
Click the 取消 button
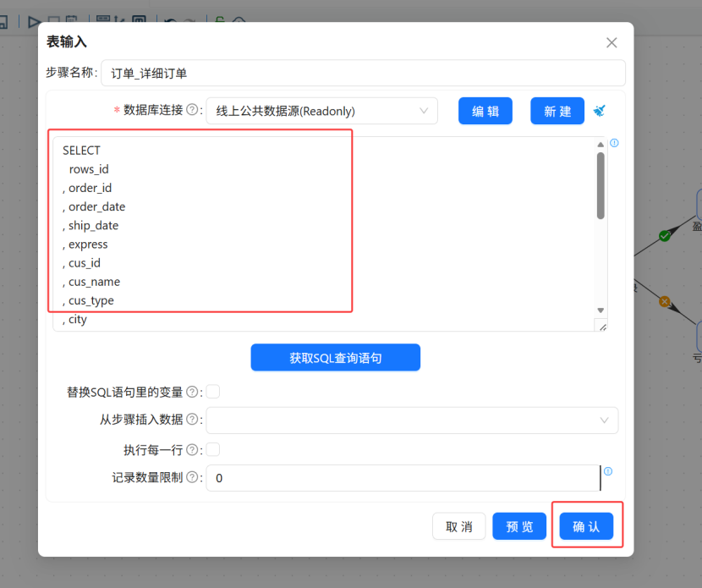tap(459, 526)
